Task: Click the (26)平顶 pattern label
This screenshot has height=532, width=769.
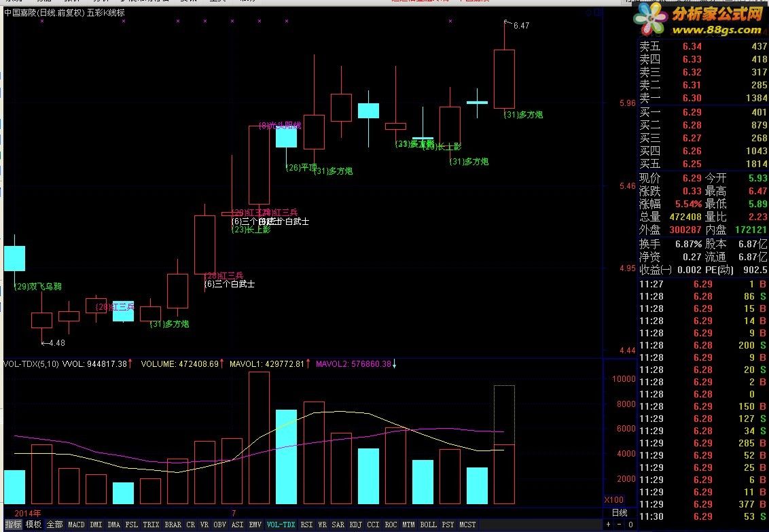Action: point(301,168)
